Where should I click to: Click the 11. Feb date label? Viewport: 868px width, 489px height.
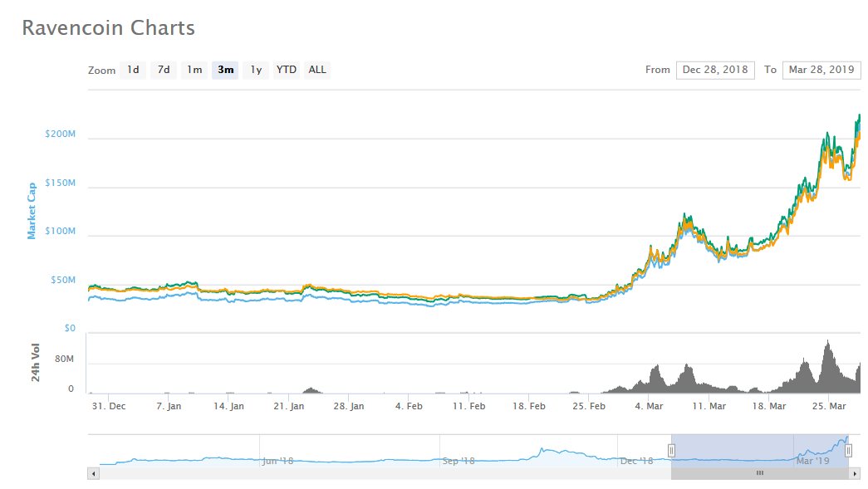tap(468, 406)
